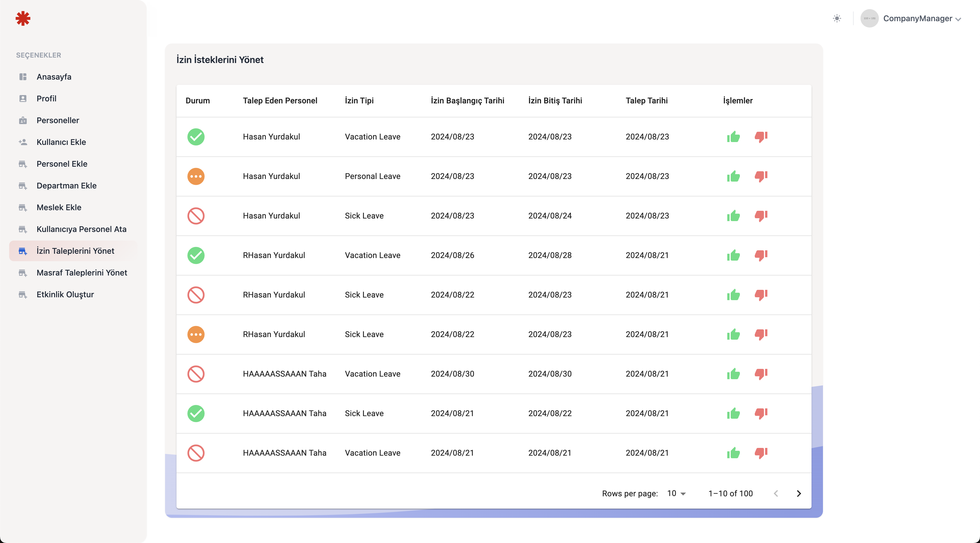Go to Personeller page

58,120
